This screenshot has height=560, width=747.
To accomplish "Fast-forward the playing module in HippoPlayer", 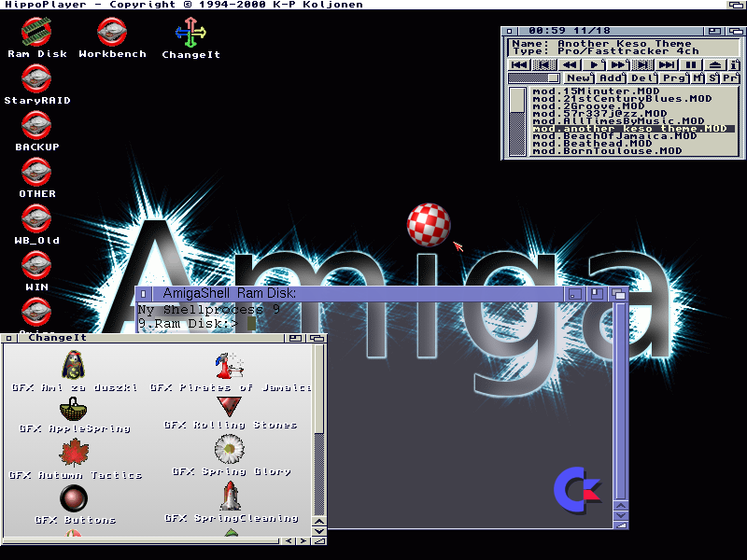I will pyautogui.click(x=618, y=64).
